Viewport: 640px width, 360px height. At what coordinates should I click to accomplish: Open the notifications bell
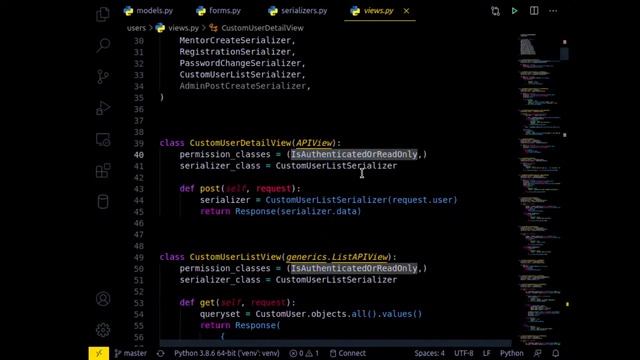(x=556, y=353)
